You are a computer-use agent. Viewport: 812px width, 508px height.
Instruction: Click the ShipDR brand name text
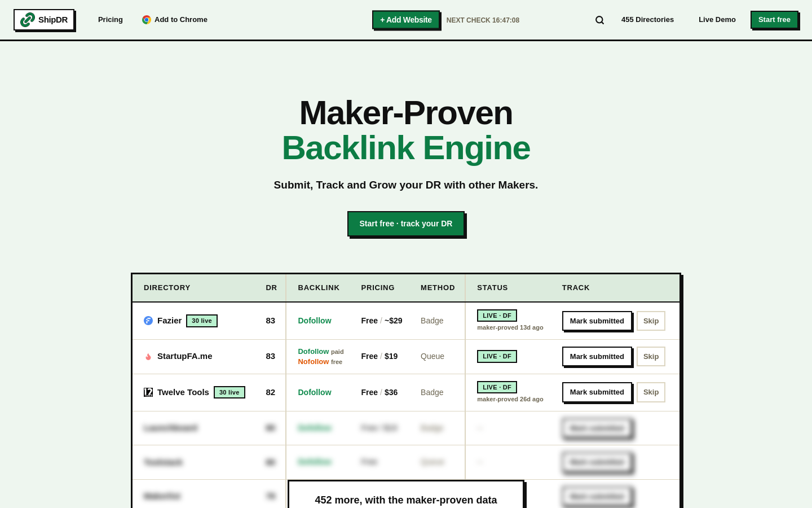(53, 20)
